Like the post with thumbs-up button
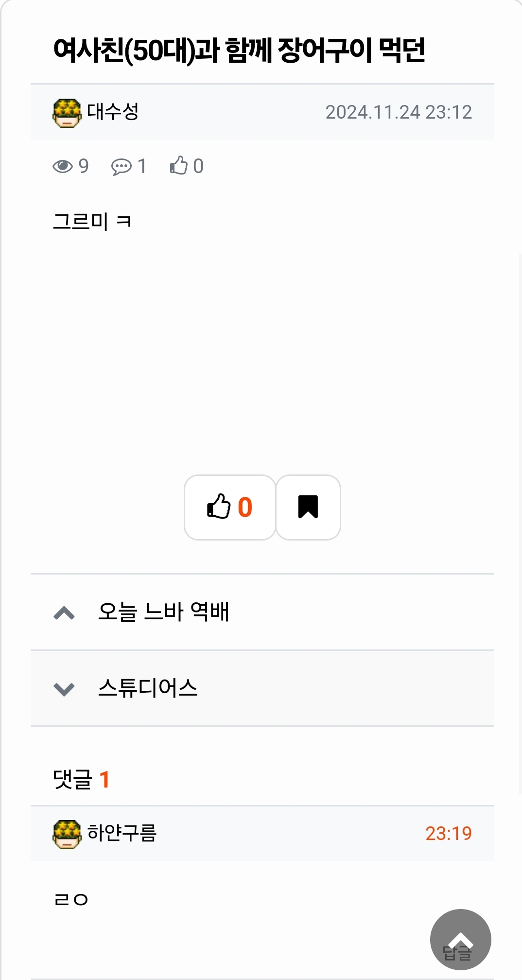The height and width of the screenshot is (980, 522). coord(230,507)
